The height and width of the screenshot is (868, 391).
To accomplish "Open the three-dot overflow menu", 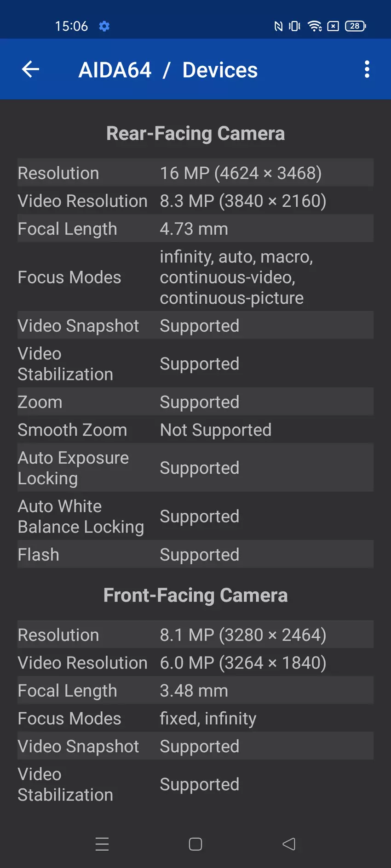I will 367,69.
